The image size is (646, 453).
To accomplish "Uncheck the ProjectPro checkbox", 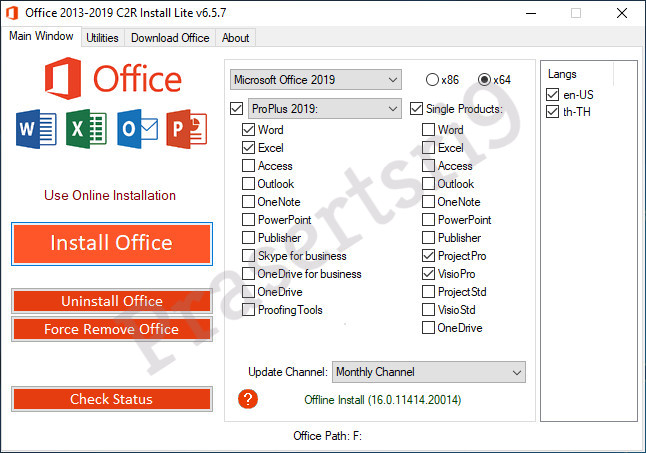I will point(428,256).
